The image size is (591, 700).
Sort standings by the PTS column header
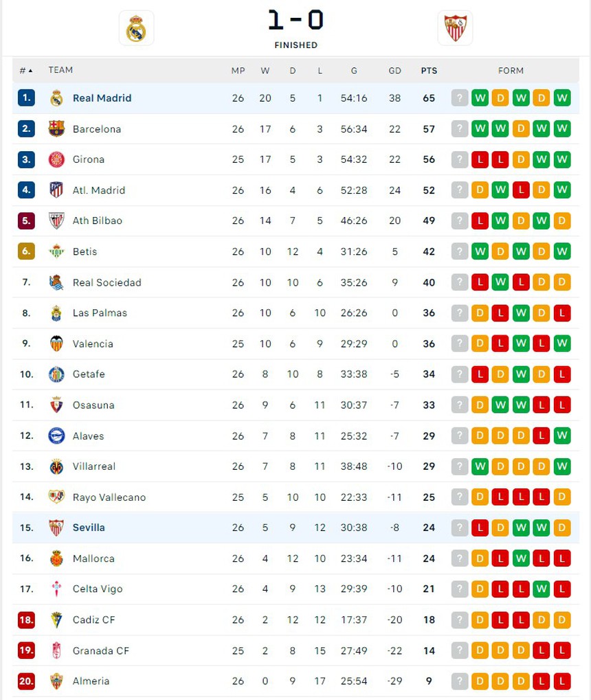(429, 71)
